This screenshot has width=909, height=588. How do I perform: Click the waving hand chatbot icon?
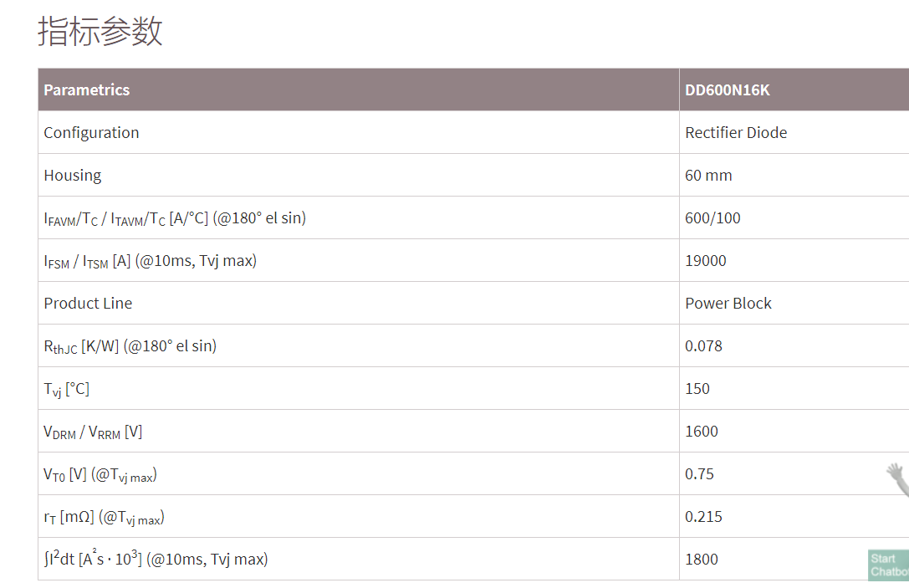click(897, 479)
